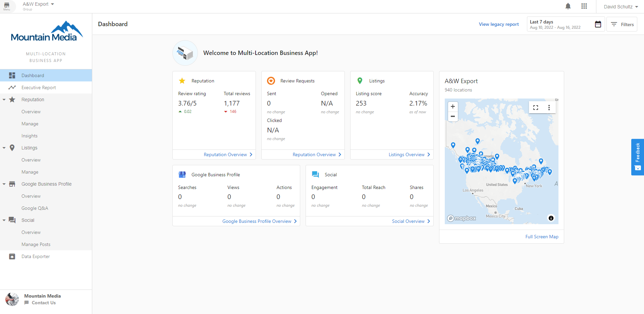Open the David Schultz account menu

621,7
